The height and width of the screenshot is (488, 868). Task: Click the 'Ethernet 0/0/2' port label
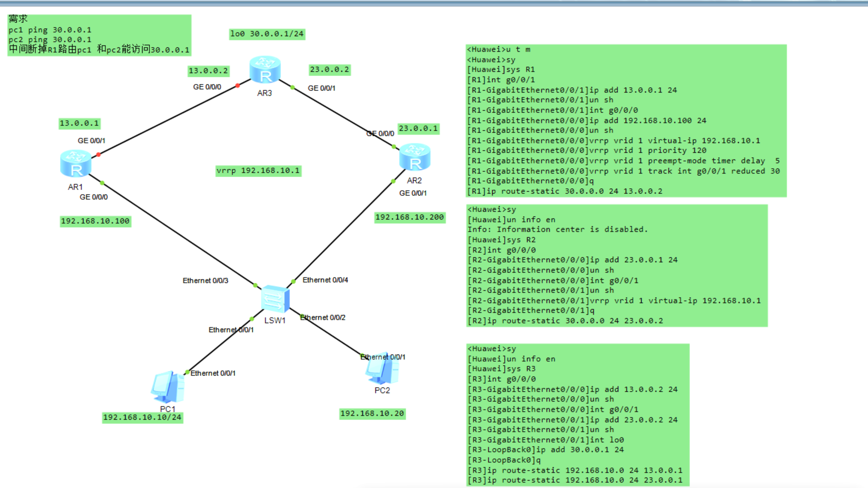point(323,318)
